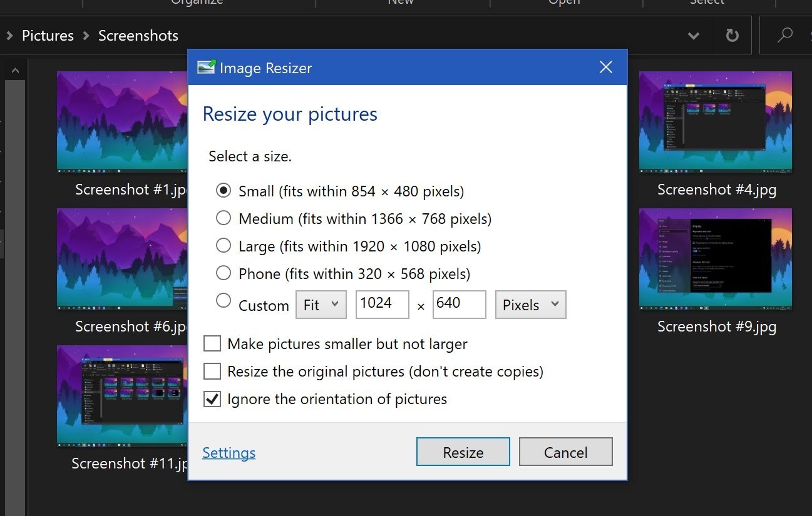Select the Custom size radio button
812x516 pixels.
coord(224,300)
